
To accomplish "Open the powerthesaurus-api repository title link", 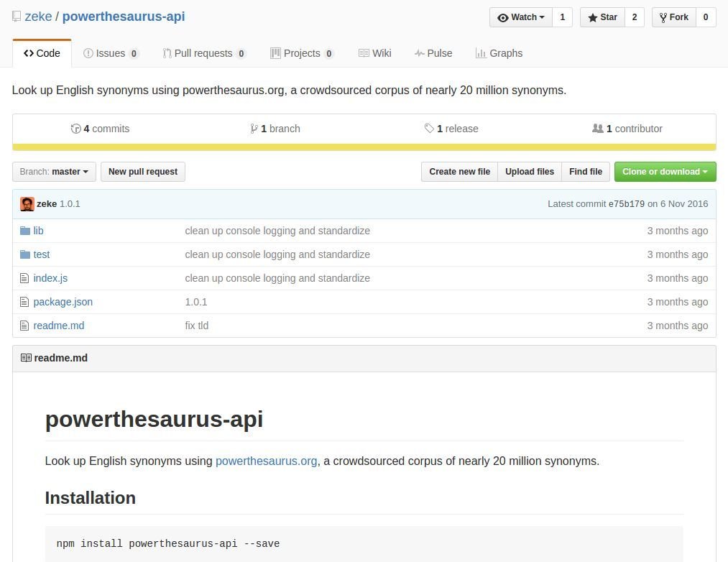I will tap(124, 17).
